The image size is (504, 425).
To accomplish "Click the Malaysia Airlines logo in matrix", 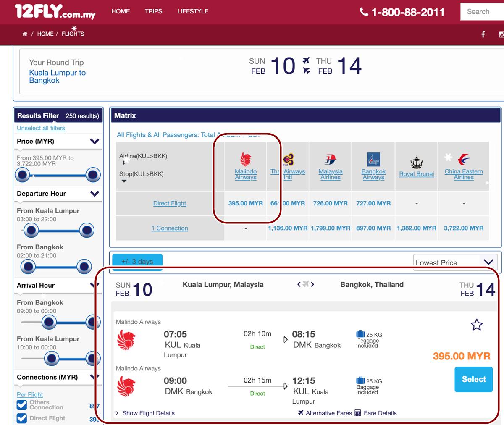I will (331, 160).
